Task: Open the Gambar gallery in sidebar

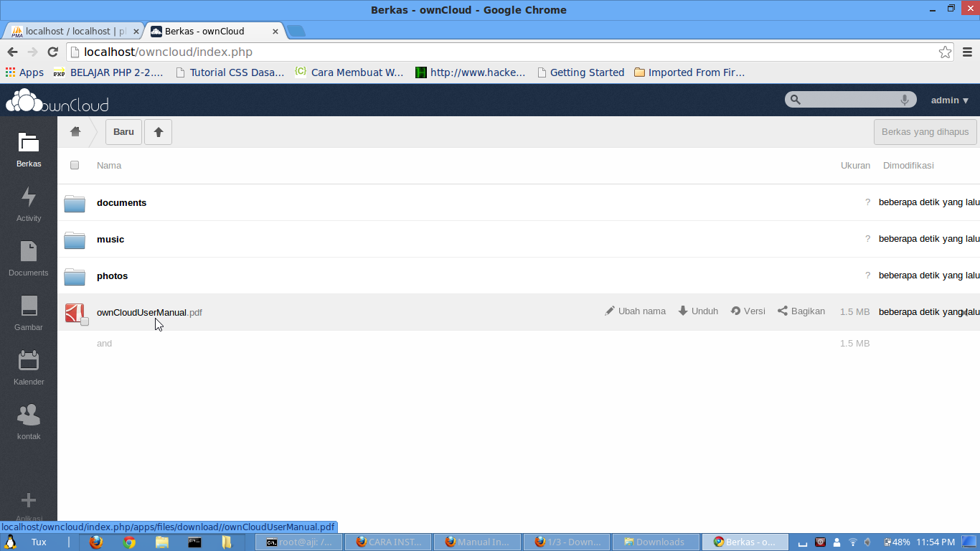Action: pos(29,314)
